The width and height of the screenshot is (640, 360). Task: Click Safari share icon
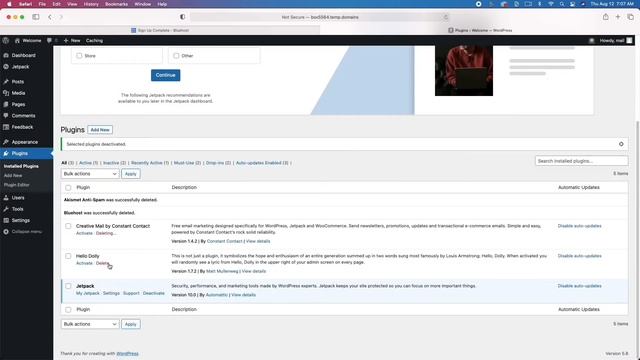[606, 17]
